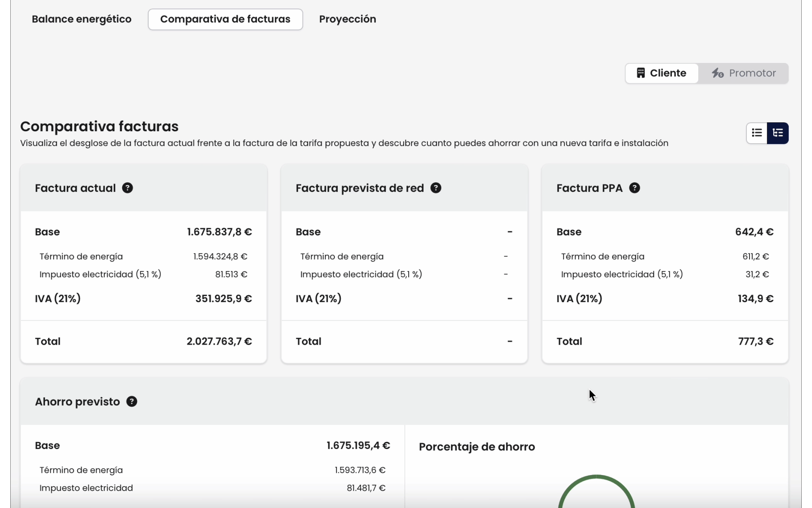The image size is (812, 508).
Task: Click Factura actual Total 2.027.763,7 €
Action: (219, 341)
